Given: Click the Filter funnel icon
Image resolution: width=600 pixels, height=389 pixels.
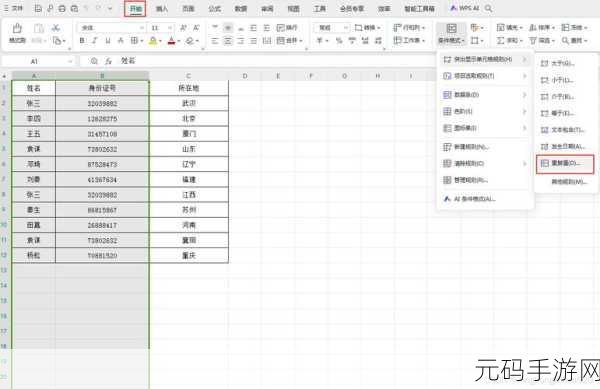Looking at the screenshot, I should [533, 40].
